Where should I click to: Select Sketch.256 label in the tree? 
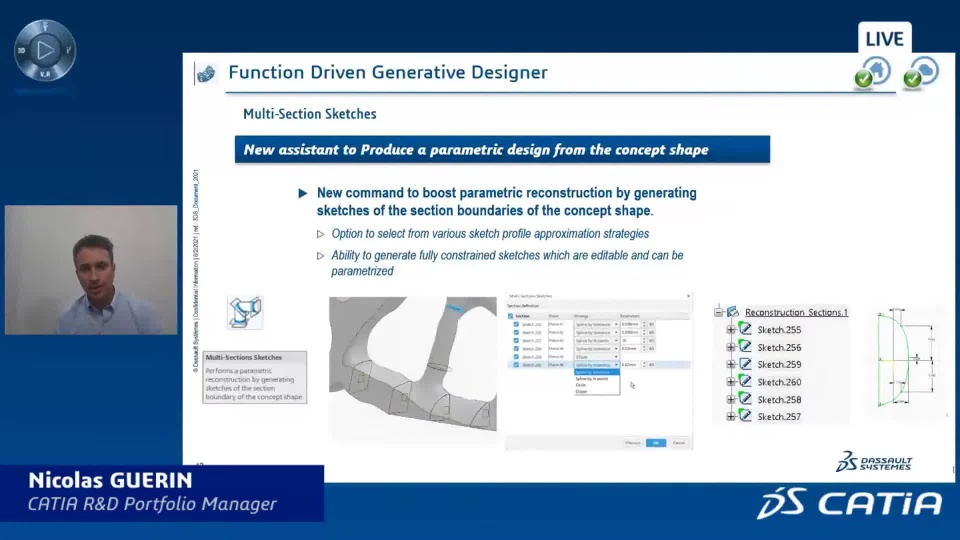779,347
